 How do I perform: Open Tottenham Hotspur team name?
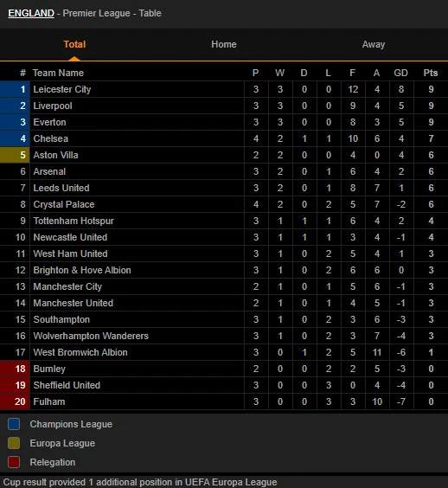(x=74, y=221)
